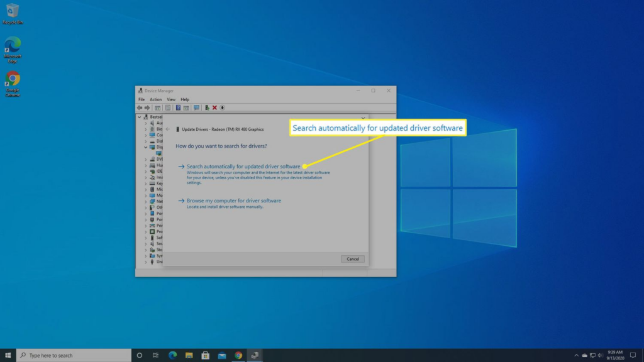Select the display adapter child device icon
The image size is (644, 362).
[158, 153]
